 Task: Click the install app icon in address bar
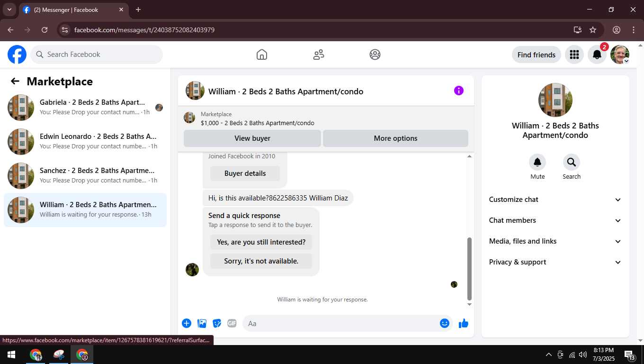[578, 30]
